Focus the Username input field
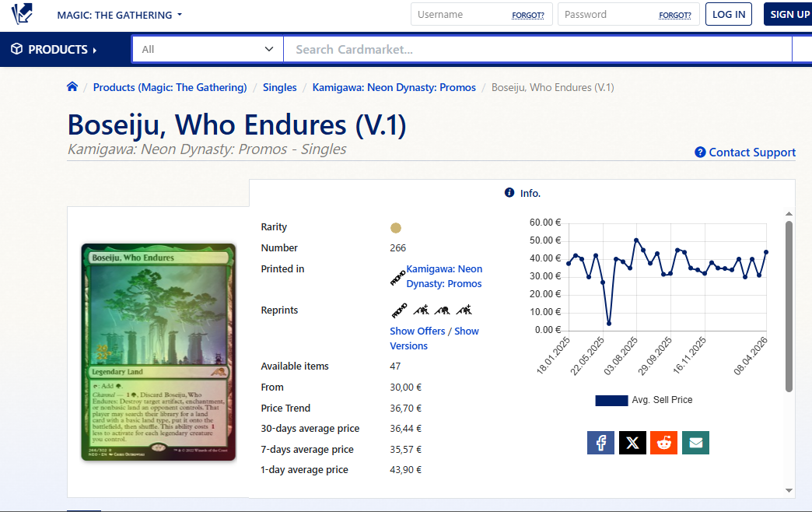The width and height of the screenshot is (812, 512). coord(481,15)
